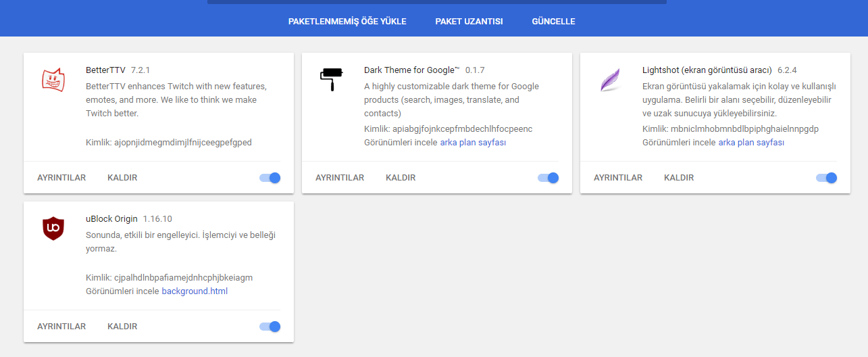Click the BetterTTV extension icon
Screen dimensions: 868x357
point(52,80)
